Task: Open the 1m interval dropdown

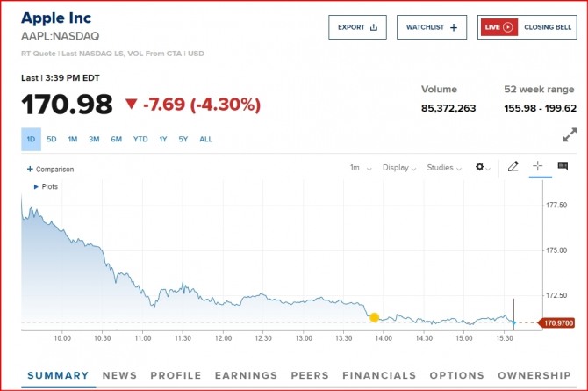Action: [x=361, y=168]
